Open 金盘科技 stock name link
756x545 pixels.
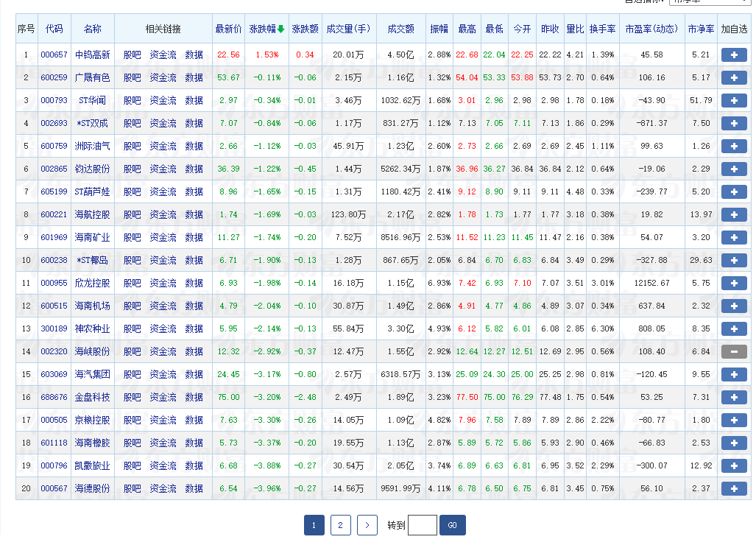pos(92,398)
